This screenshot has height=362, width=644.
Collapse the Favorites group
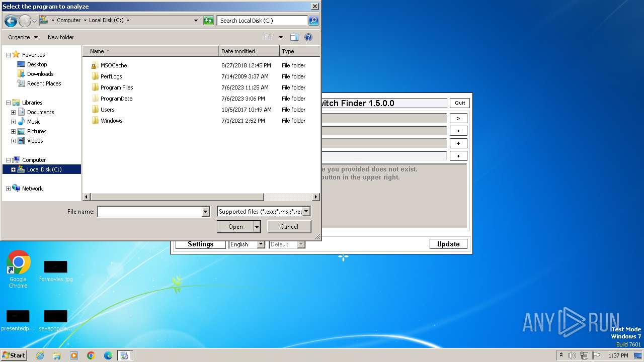(x=8, y=55)
